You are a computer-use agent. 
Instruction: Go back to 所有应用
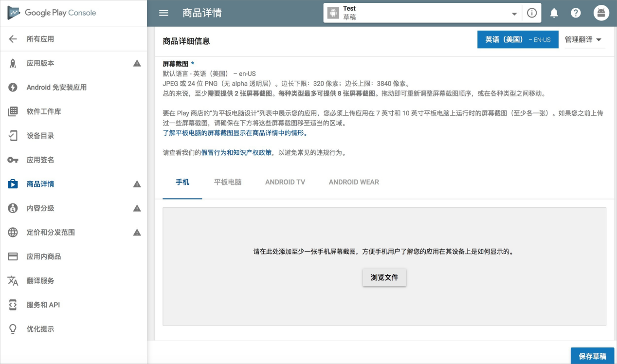40,39
